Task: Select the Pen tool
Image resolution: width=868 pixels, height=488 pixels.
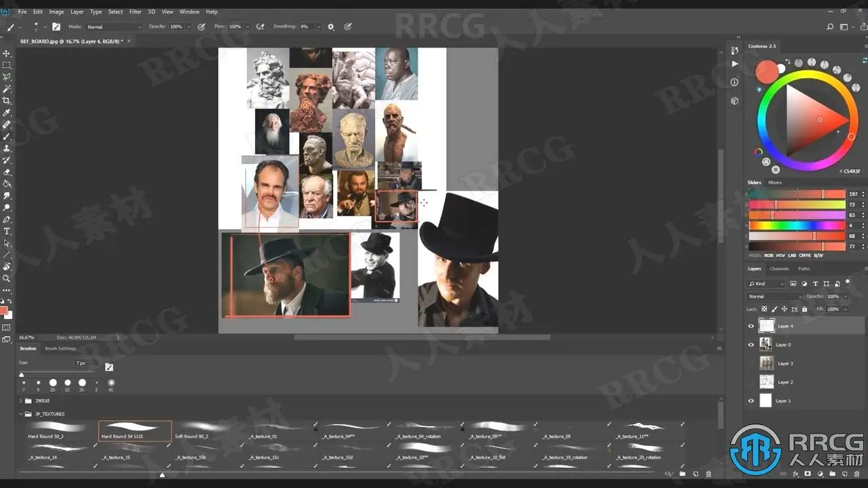Action: [7, 220]
